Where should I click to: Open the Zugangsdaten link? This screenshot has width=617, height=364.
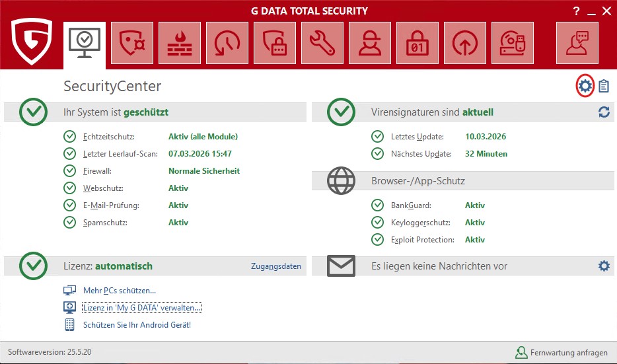276,266
